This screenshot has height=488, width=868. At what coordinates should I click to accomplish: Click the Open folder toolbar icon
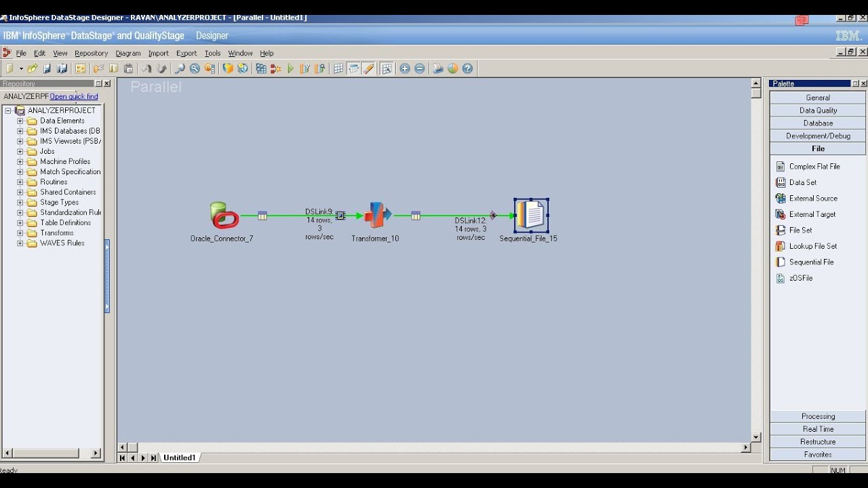click(x=33, y=68)
